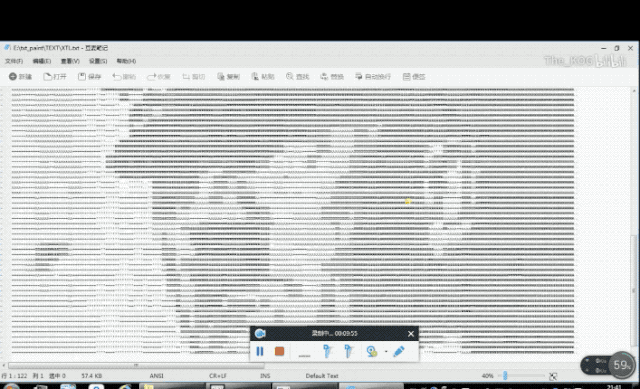Image resolution: width=640 pixels, height=389 pixels.
Task: Close the screen recorder widget
Action: (411, 333)
